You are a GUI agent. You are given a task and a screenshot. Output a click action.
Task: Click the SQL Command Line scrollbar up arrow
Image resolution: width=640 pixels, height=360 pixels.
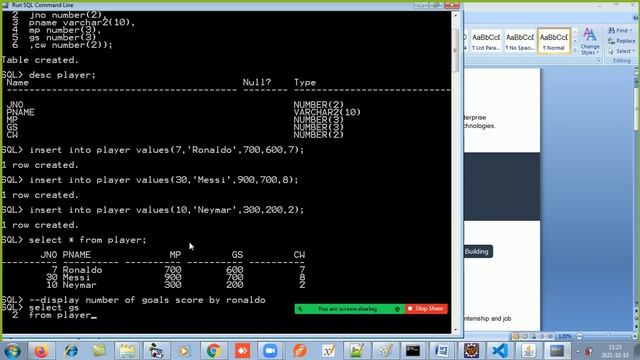(x=456, y=16)
